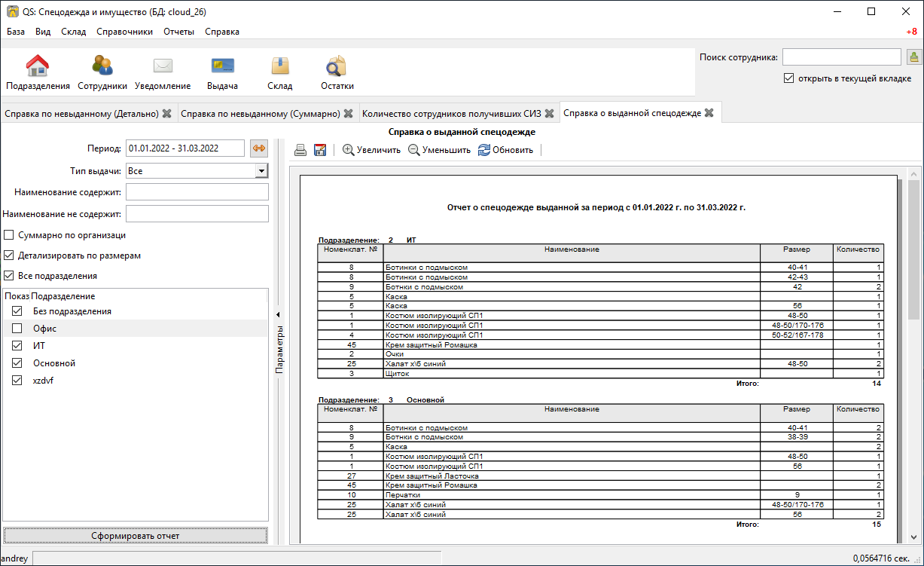This screenshot has width=924, height=566.
Task: Open the Отчеты menu
Action: tap(178, 32)
